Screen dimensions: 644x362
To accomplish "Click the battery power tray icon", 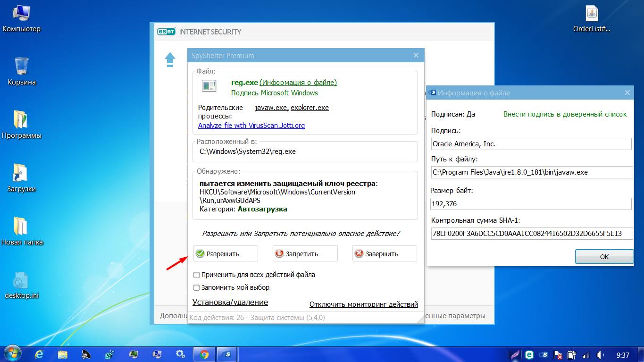I will click(572, 354).
